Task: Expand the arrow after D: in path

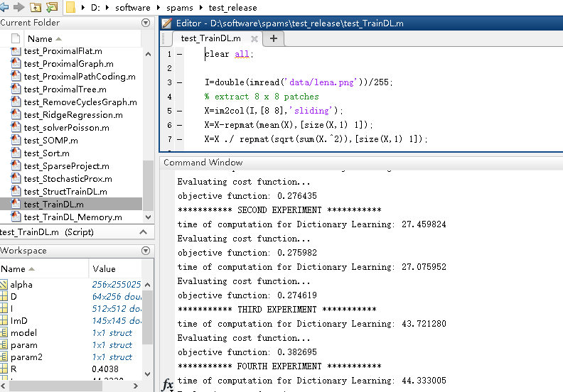Action: [x=107, y=8]
